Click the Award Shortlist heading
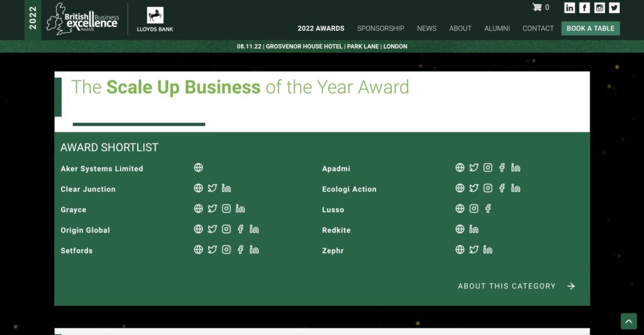644x335 pixels. point(109,147)
